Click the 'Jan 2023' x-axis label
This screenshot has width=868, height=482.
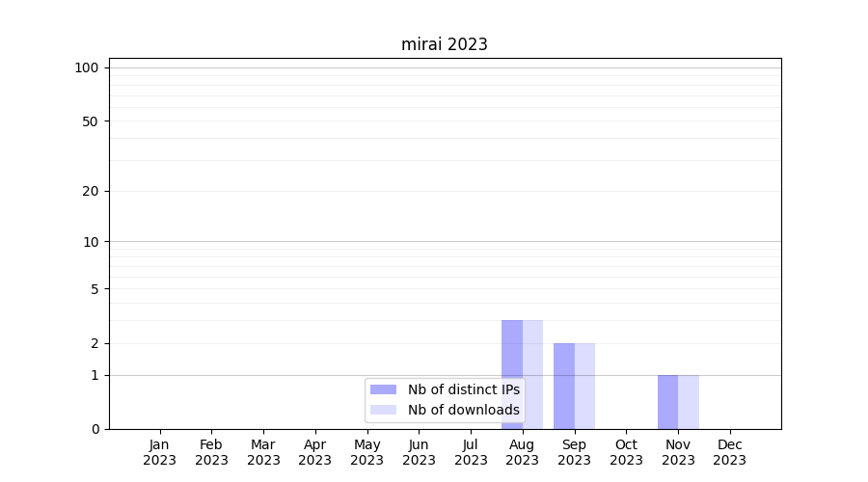(160, 452)
